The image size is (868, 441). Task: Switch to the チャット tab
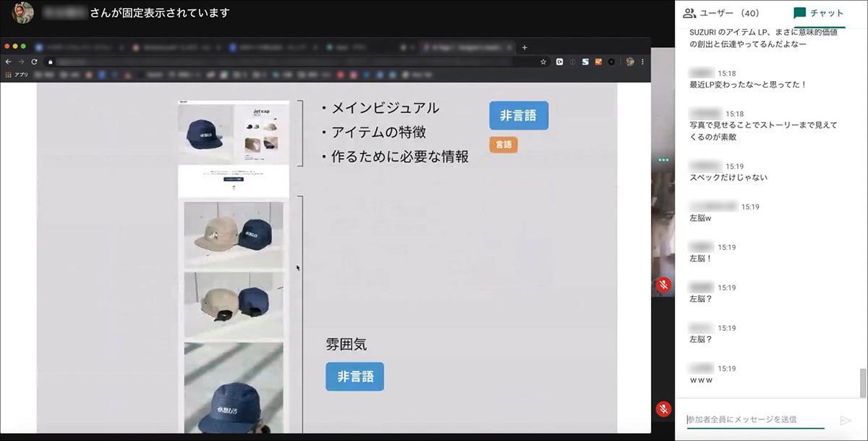(817, 12)
